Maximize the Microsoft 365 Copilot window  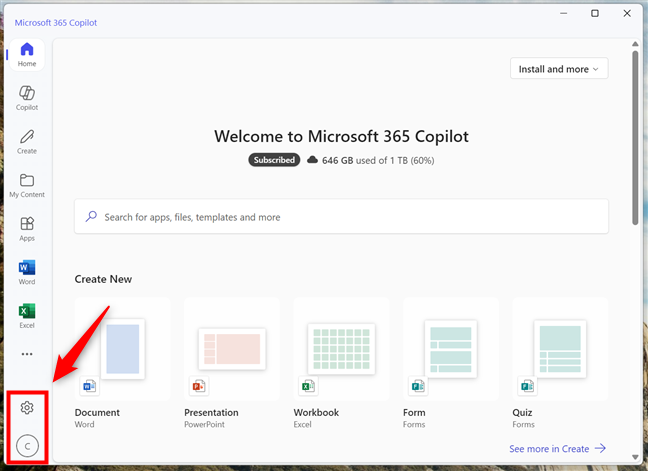pos(595,14)
